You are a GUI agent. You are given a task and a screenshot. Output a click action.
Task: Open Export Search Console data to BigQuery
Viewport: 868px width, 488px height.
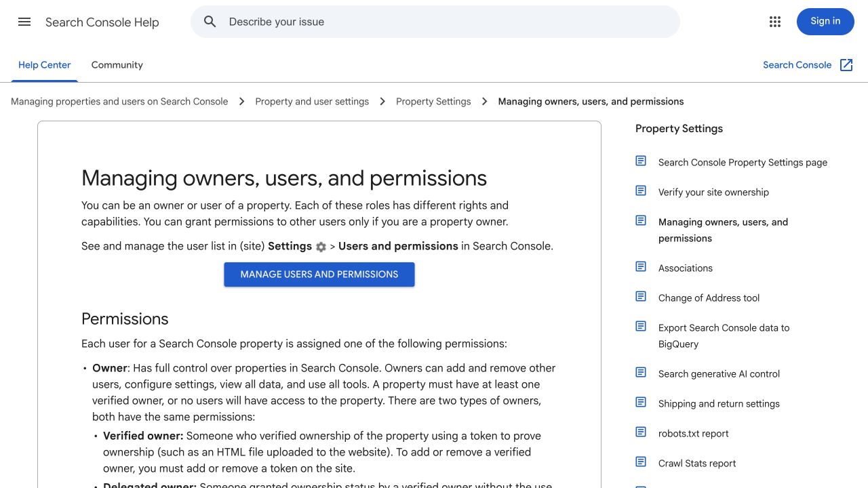pos(724,336)
